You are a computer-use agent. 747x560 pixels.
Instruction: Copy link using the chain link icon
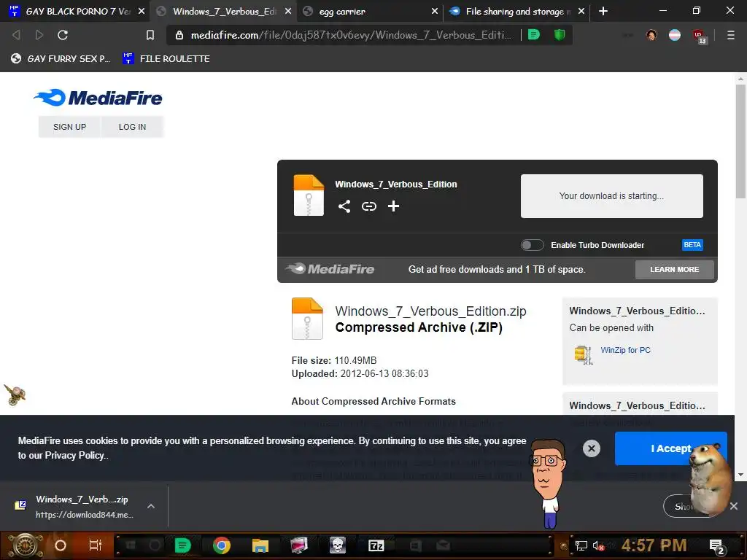[368, 206]
